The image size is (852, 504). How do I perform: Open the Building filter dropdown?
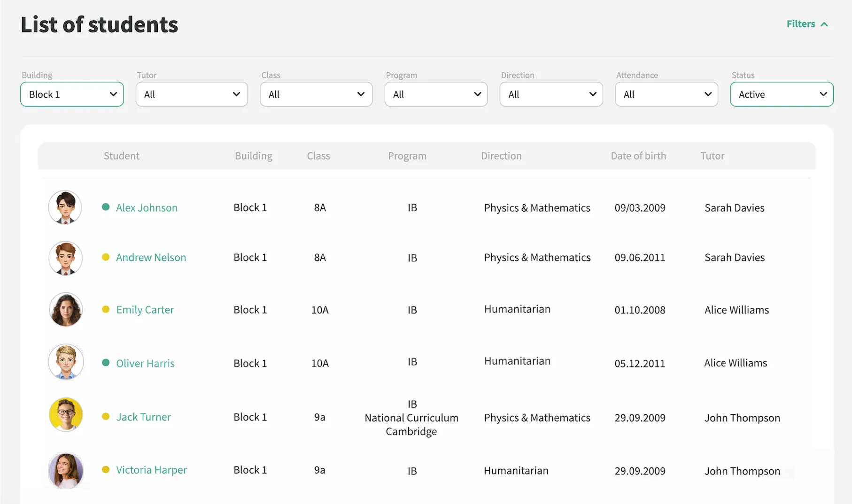71,94
